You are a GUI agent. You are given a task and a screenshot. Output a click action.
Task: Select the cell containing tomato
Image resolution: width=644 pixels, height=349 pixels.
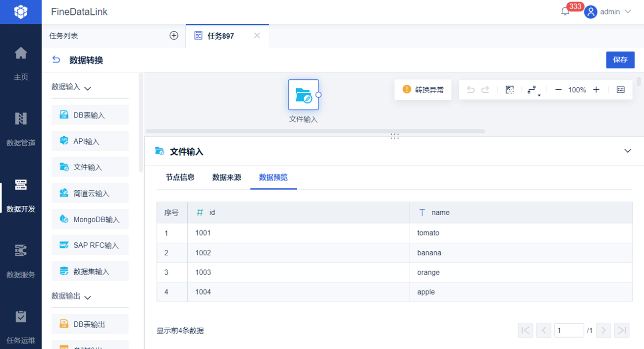(521, 233)
